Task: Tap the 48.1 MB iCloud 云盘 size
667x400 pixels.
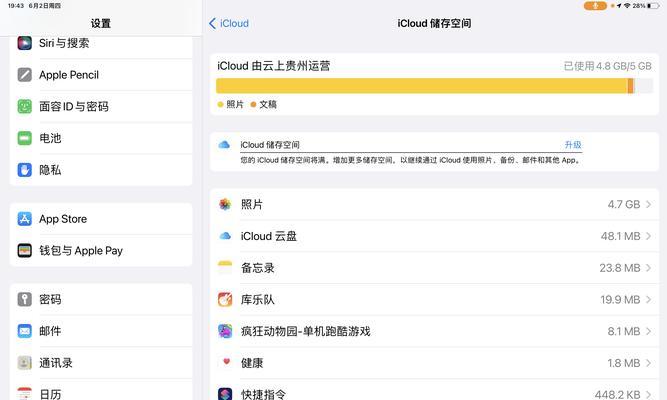Action: [620, 236]
